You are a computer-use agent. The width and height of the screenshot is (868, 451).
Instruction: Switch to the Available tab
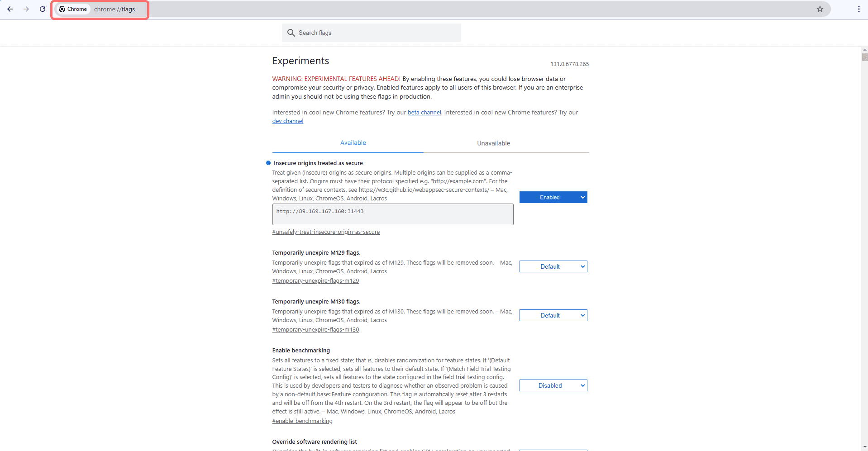(353, 143)
